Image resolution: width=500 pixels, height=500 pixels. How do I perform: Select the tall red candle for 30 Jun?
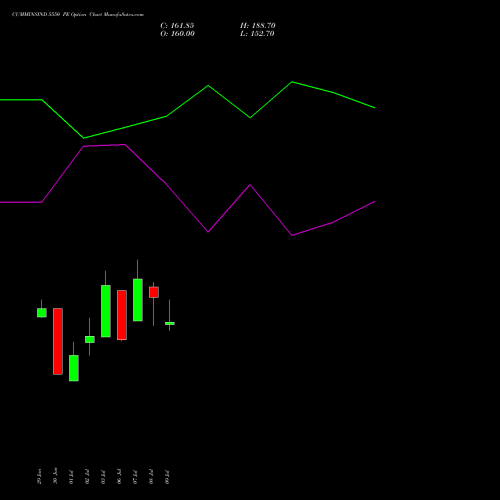[x=58, y=341]
